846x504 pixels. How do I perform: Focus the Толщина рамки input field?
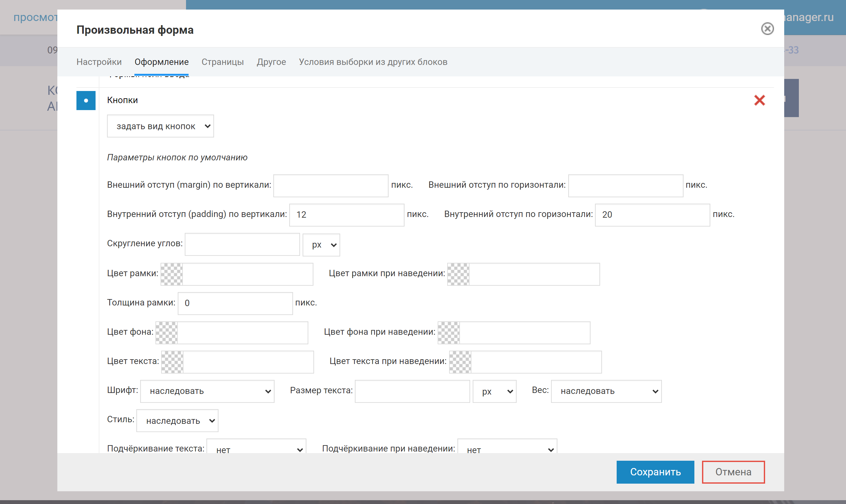pyautogui.click(x=235, y=303)
